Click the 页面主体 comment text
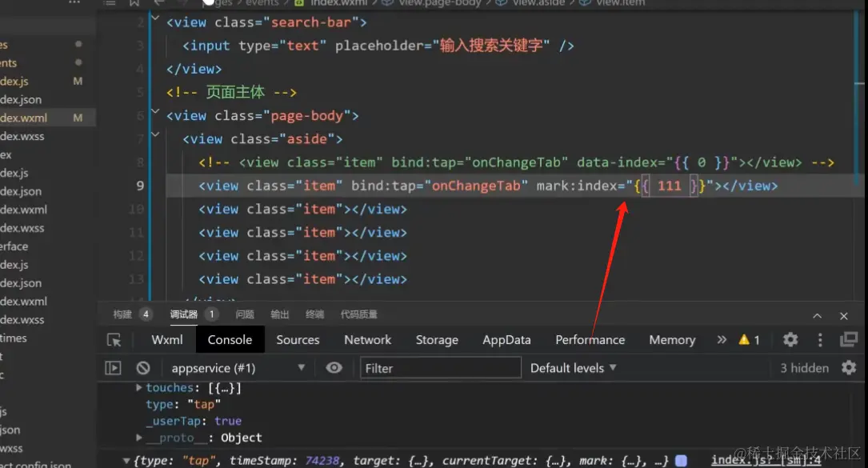Viewport: 868px width, 468px height. pos(235,92)
